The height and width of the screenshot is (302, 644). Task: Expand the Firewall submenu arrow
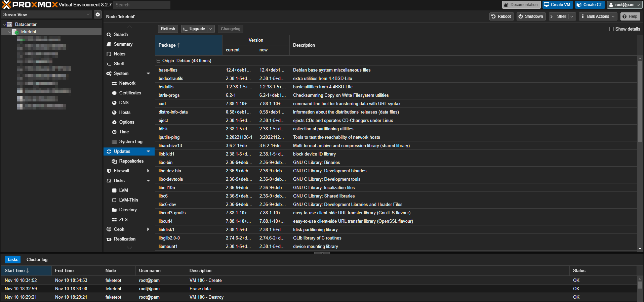pyautogui.click(x=148, y=171)
